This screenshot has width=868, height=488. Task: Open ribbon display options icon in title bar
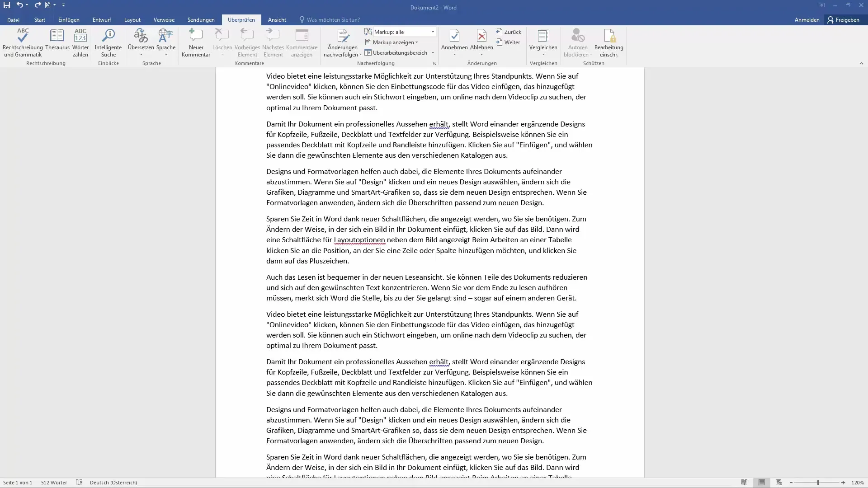click(x=821, y=5)
